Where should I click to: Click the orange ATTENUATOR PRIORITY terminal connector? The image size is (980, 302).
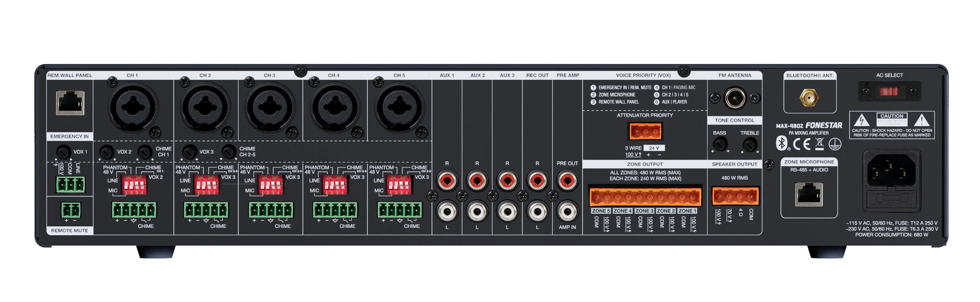click(645, 132)
